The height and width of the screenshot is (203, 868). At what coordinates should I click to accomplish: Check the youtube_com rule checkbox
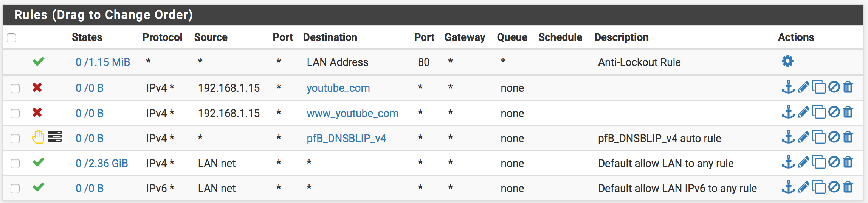pos(15,89)
